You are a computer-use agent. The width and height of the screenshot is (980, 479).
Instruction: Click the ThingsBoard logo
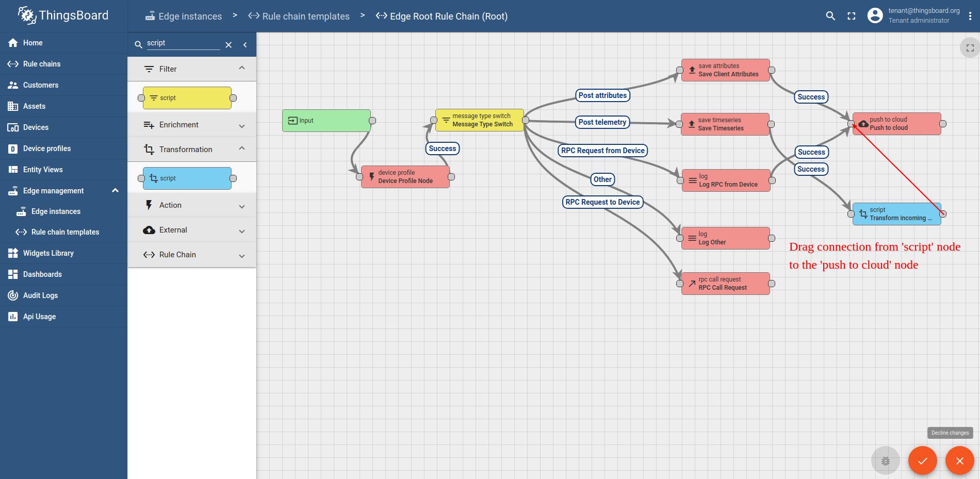[63, 15]
